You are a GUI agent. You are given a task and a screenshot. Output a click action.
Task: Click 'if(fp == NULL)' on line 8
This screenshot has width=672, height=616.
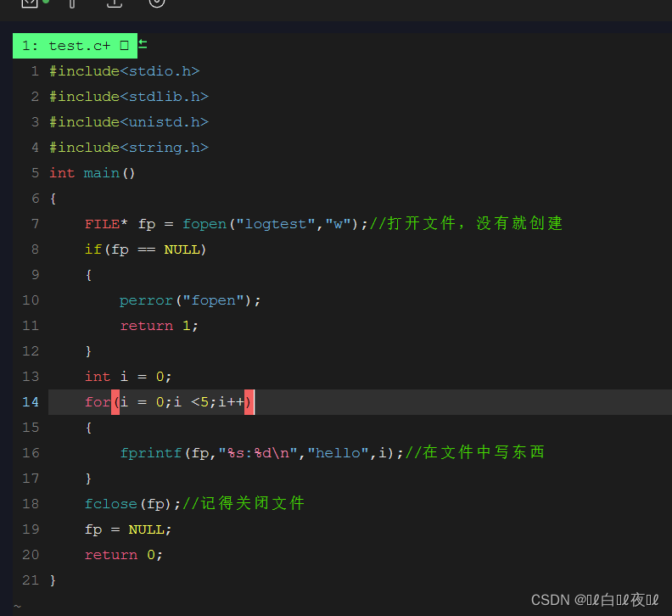(x=146, y=249)
